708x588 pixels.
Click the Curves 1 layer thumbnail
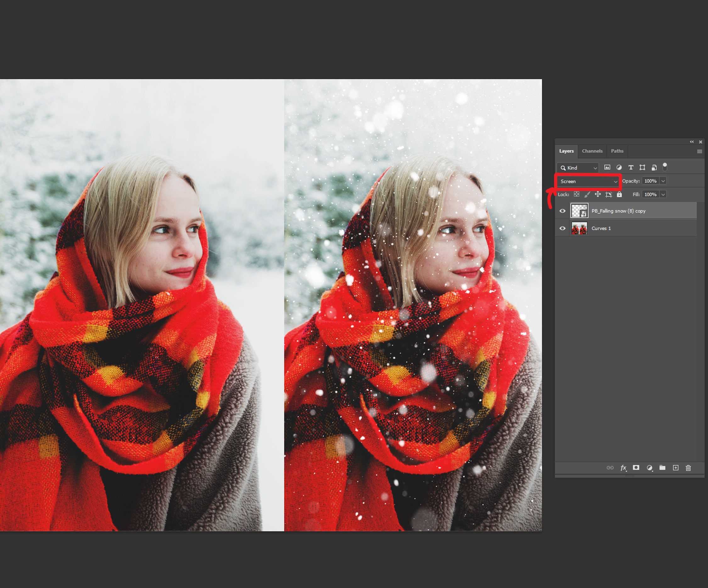point(579,228)
